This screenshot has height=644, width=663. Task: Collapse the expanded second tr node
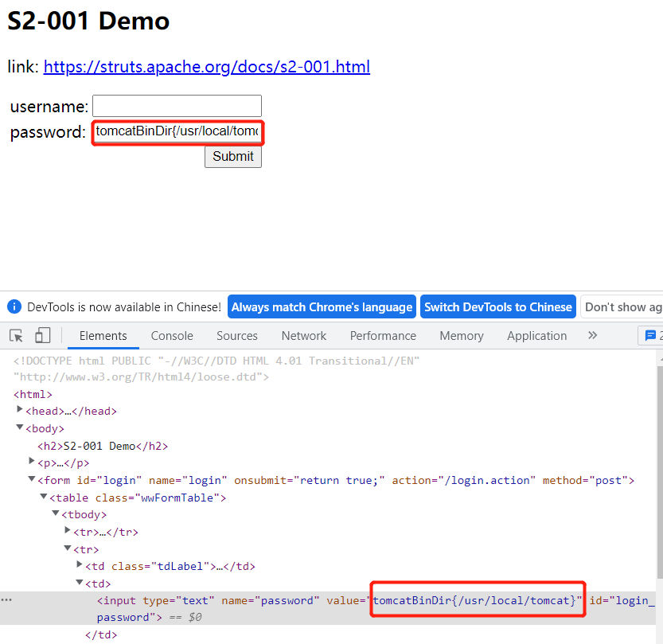pyautogui.click(x=67, y=548)
